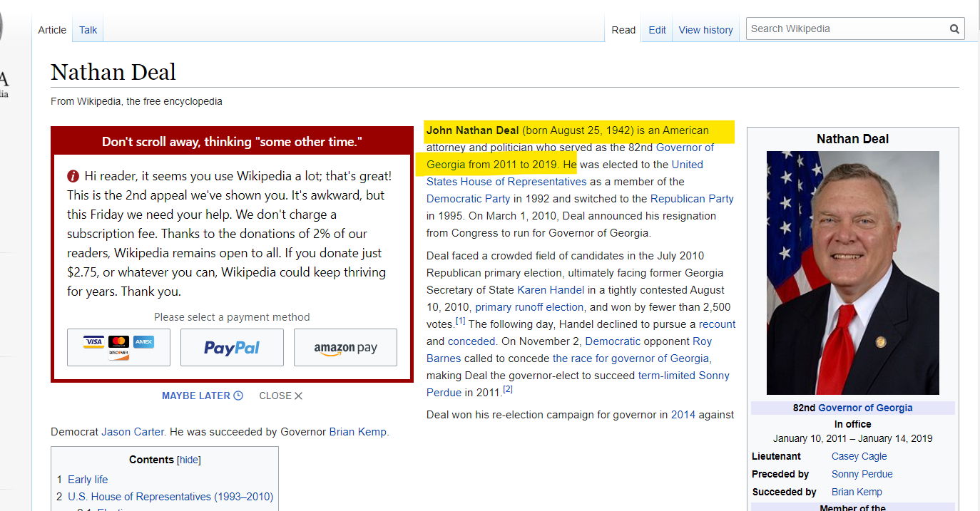Viewport: 980px width, 511px height.
Task: Choose the PayPal payment button
Action: point(232,347)
